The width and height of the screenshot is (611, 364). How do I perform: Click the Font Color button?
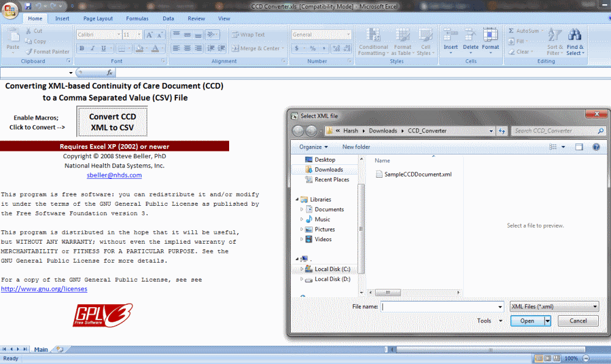pyautogui.click(x=155, y=48)
